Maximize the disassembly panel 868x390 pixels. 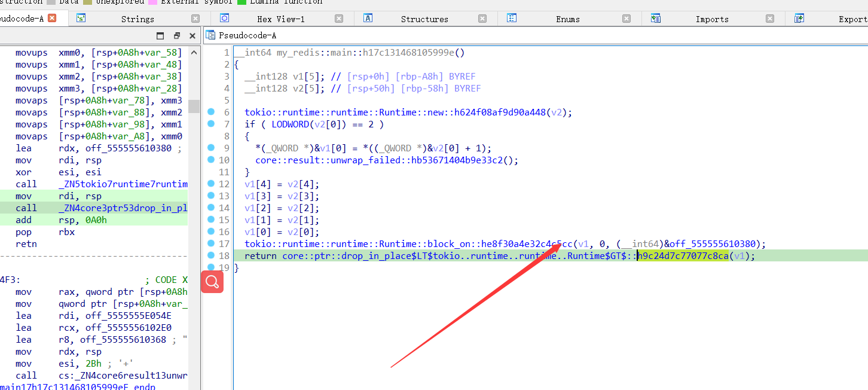click(x=160, y=36)
